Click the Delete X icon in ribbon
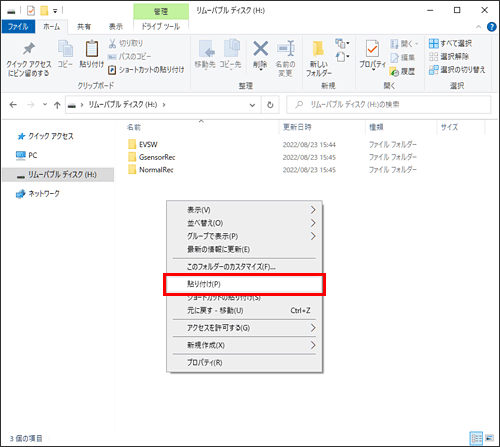This screenshot has height=447, width=500. [x=260, y=49]
